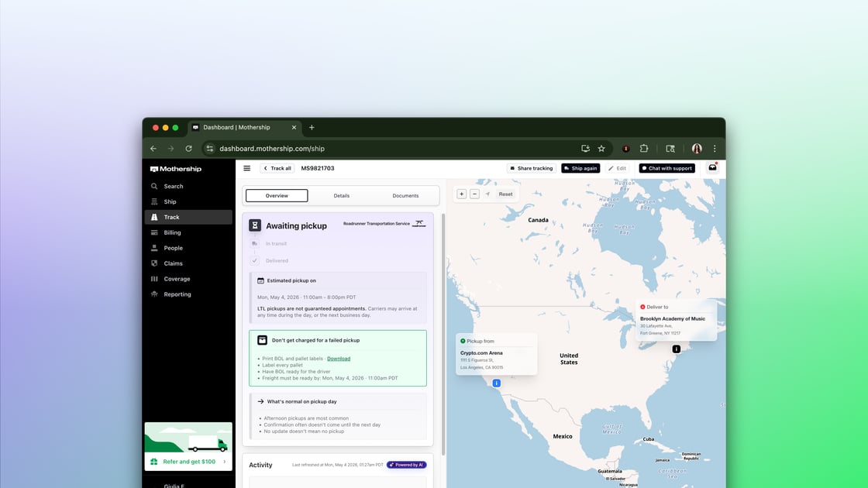Viewport: 868px width, 488px height.
Task: Click the Edit shipment button
Action: pos(617,168)
